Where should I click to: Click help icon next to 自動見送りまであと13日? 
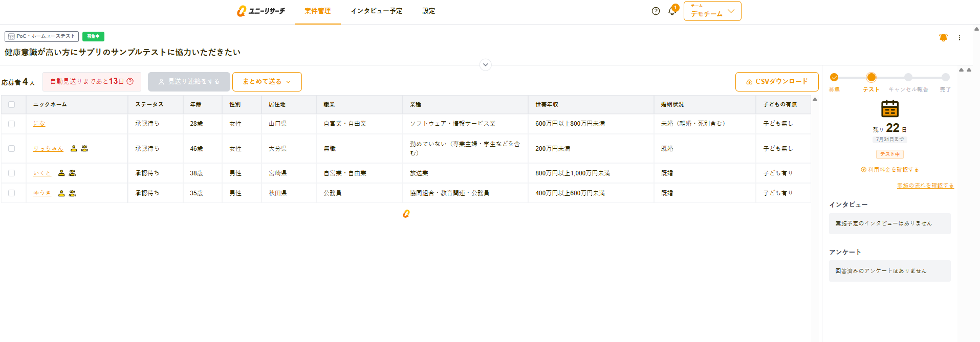pyautogui.click(x=130, y=81)
